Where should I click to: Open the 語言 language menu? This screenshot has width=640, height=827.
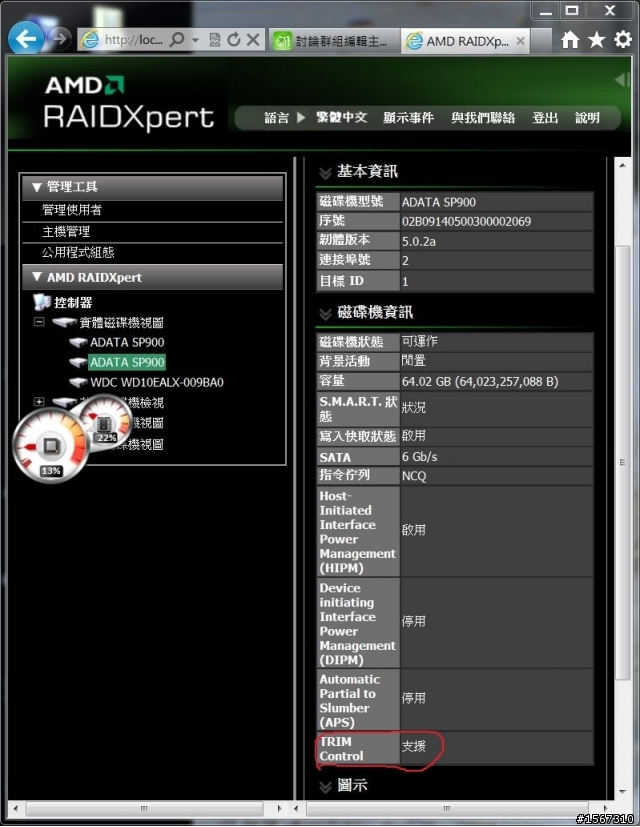tap(276, 118)
